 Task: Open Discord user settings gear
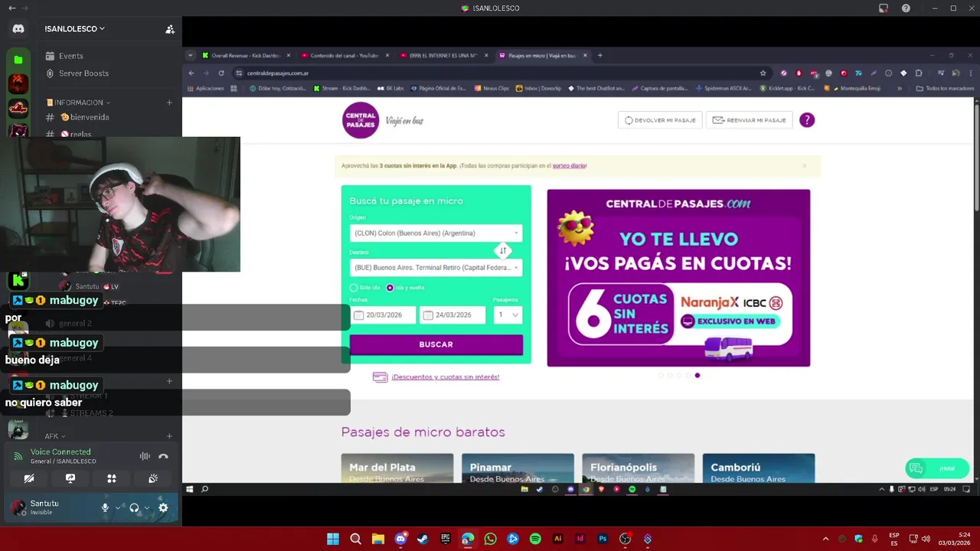pos(163,507)
